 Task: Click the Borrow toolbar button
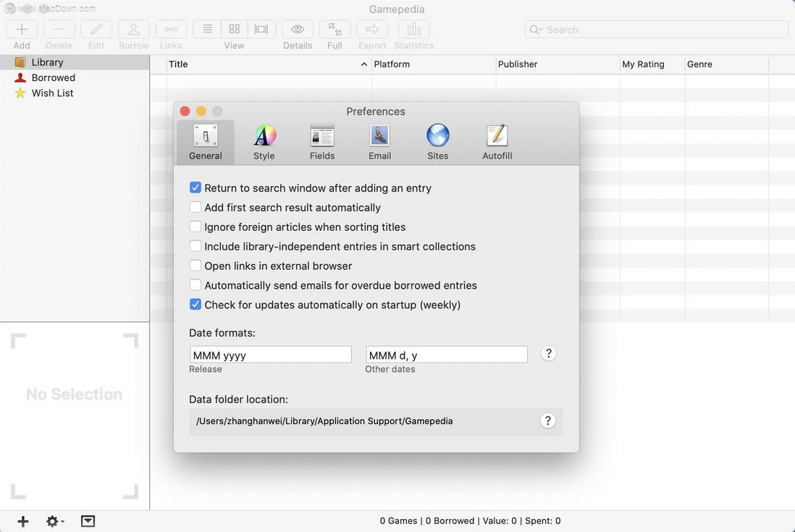tap(134, 30)
